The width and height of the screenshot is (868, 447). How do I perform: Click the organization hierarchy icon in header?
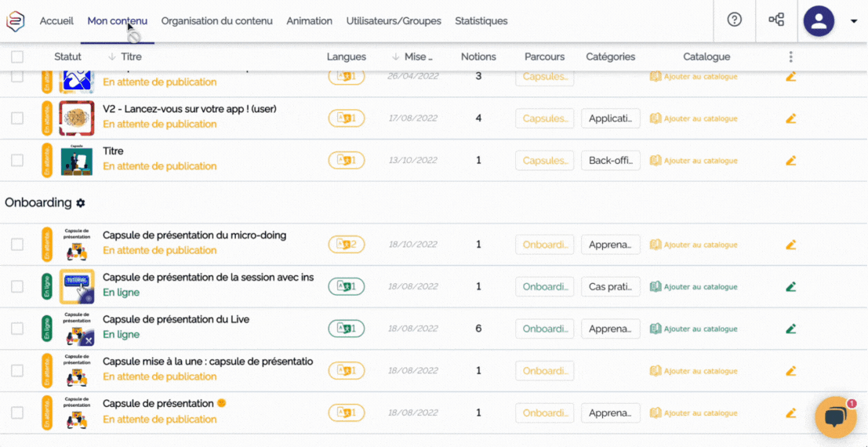(x=776, y=20)
